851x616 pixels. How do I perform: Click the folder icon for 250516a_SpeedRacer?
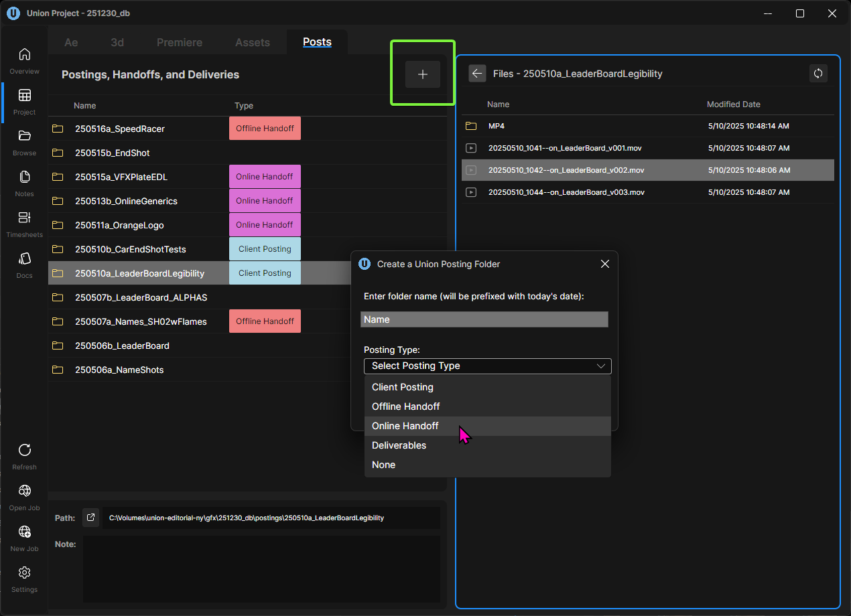(58, 129)
